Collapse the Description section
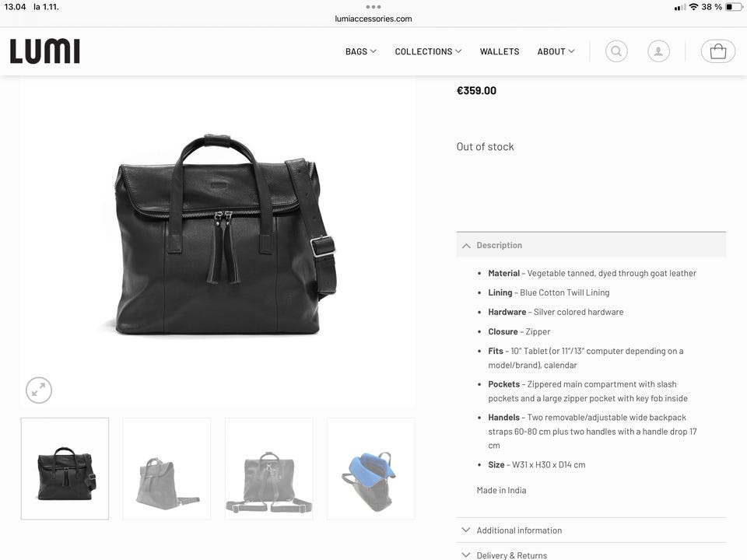 coord(591,245)
